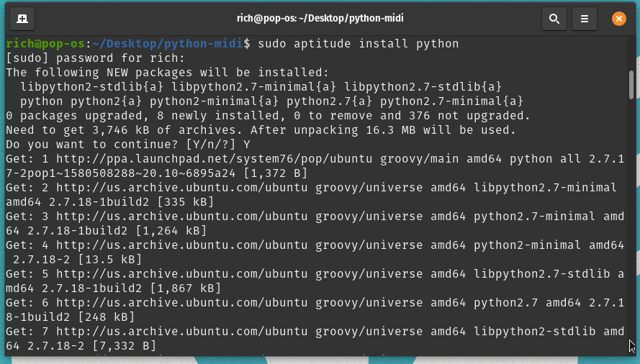Click the 'Get: 7' archive URL line
640x364 pixels.
[x=315, y=332]
